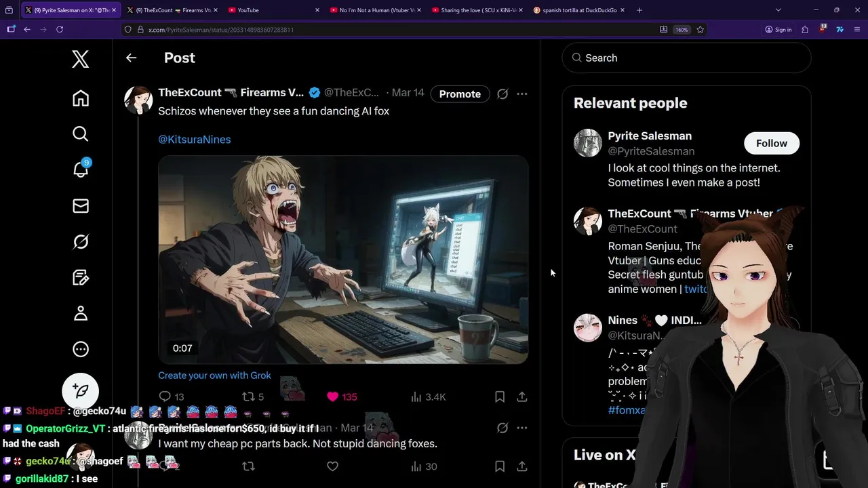868x488 pixels.
Task: Open the Profile person icon
Action: click(x=81, y=313)
